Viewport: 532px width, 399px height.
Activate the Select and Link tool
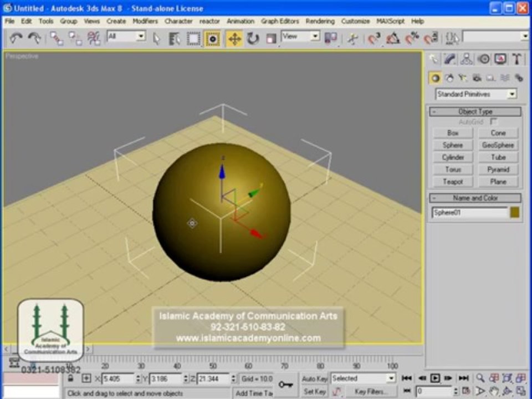pyautogui.click(x=57, y=38)
